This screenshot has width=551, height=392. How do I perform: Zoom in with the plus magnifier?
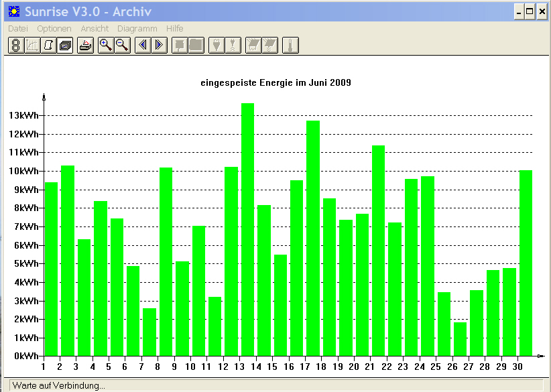click(x=106, y=46)
